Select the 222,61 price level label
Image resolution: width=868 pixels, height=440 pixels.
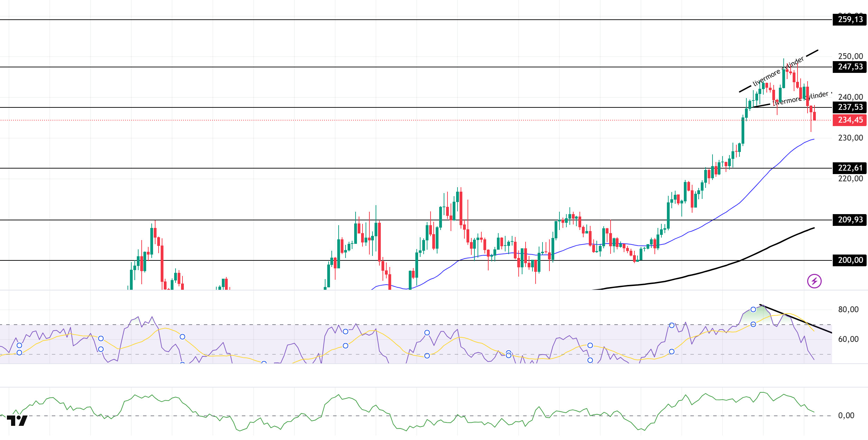[x=850, y=168]
